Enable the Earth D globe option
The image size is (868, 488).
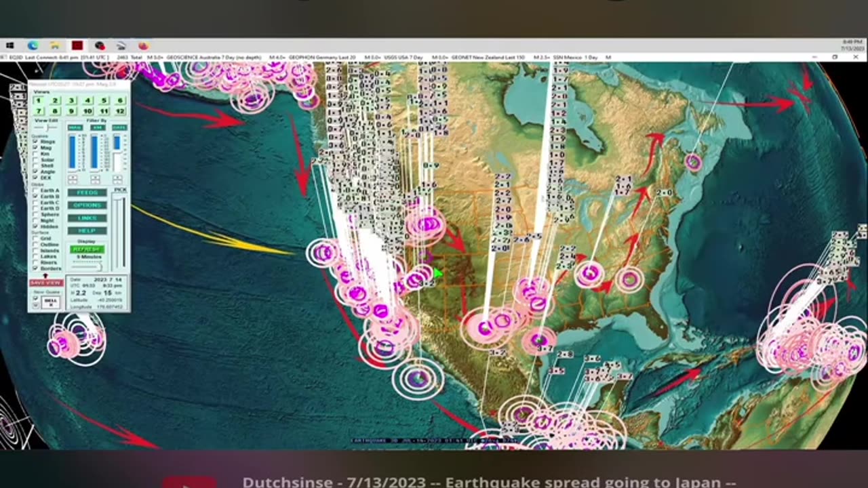[x=35, y=208]
